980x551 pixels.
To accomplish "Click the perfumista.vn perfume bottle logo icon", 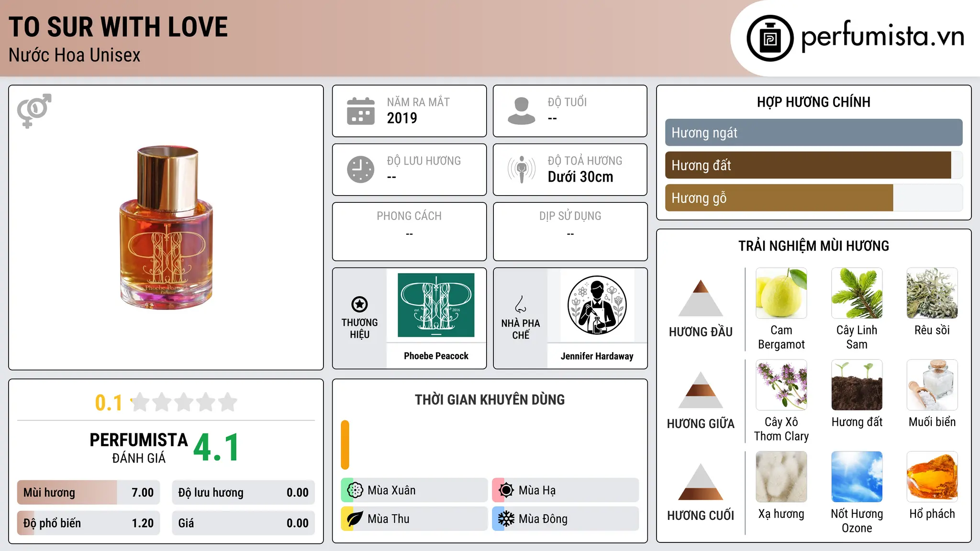I will (x=770, y=38).
